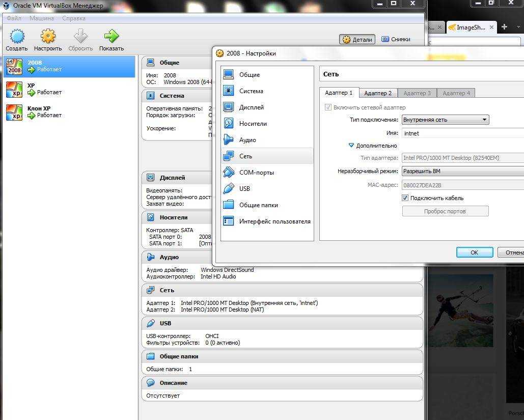This screenshot has width=524, height=420.
Task: Click the Детали button
Action: point(357,39)
